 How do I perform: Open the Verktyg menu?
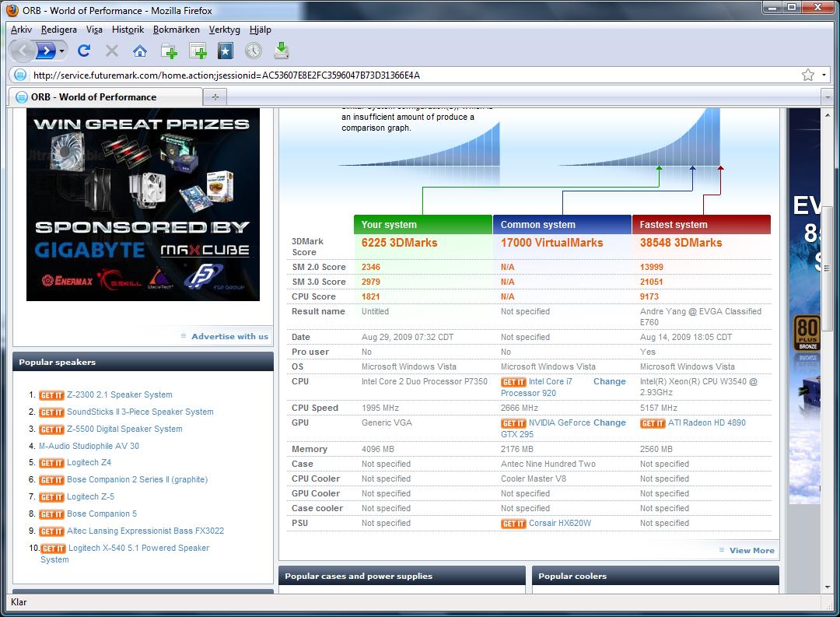point(225,30)
